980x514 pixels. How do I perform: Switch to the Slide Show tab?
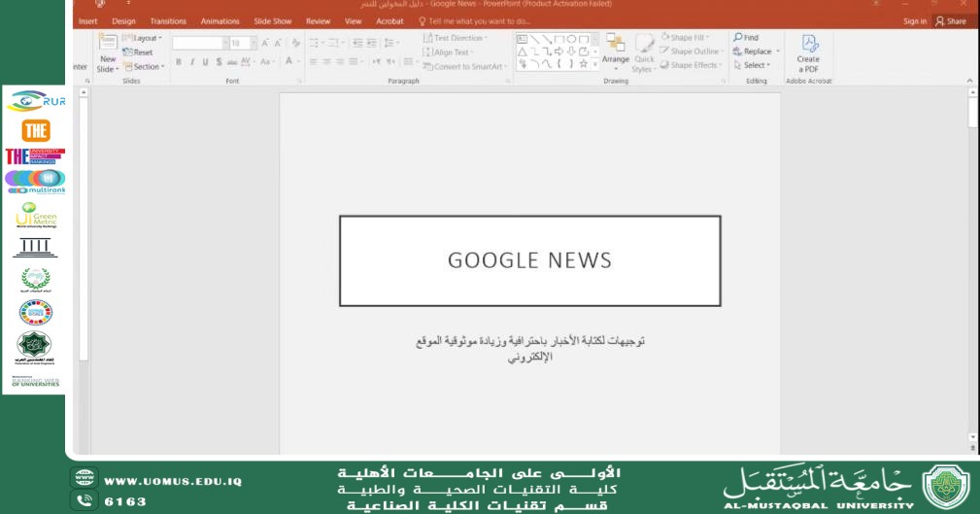pos(273,21)
